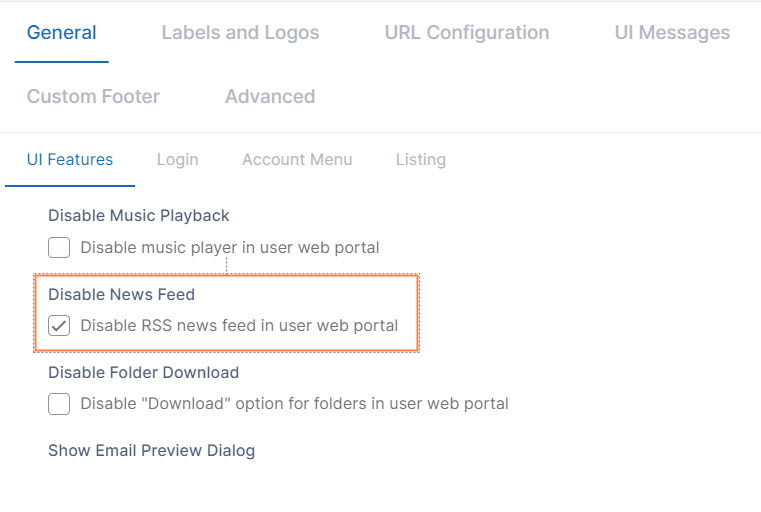The width and height of the screenshot is (761, 512).
Task: Uncheck the disable RSS news feed checkbox
Action: [60, 326]
